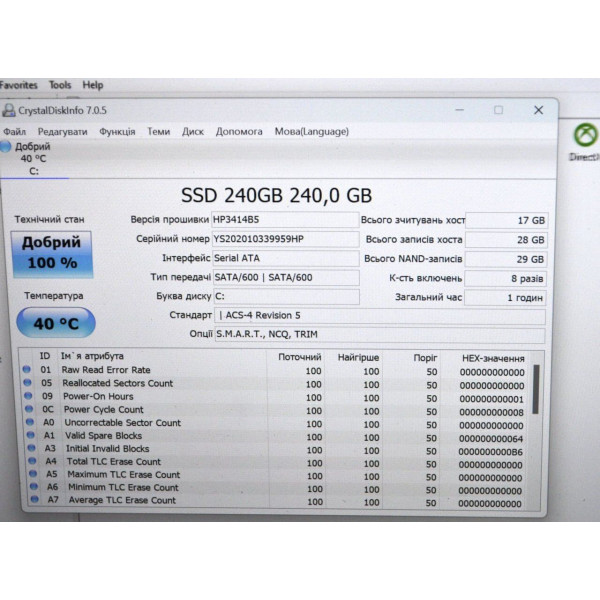This screenshot has height=600, width=600.
Task: Click status dot for Raw Read Error Rate
Action: [26, 369]
